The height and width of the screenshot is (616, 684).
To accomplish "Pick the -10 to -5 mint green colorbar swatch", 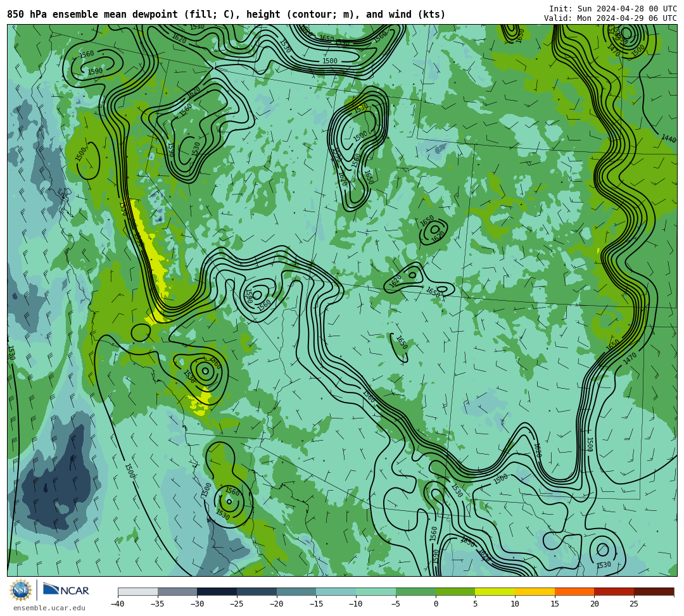I will click(376, 591).
